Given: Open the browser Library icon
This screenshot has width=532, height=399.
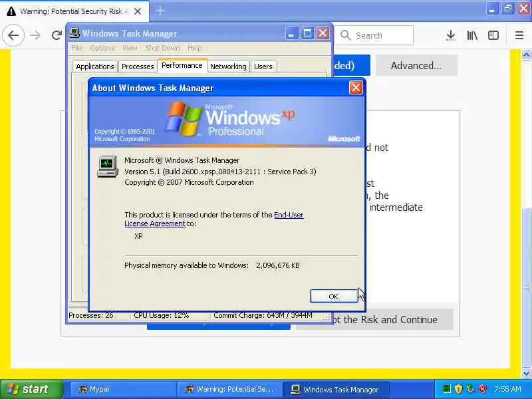Looking at the screenshot, I should click(x=472, y=35).
